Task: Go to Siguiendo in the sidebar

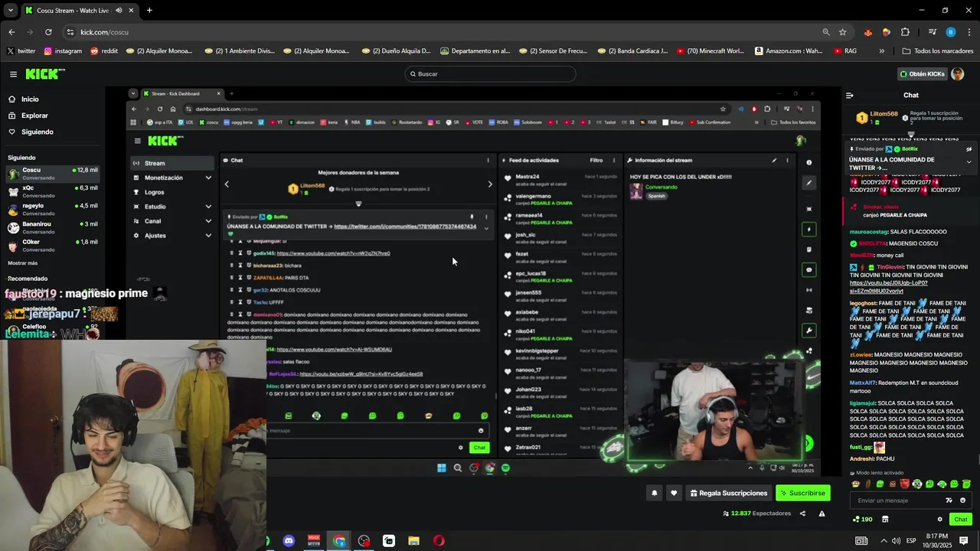Action: pyautogui.click(x=37, y=132)
